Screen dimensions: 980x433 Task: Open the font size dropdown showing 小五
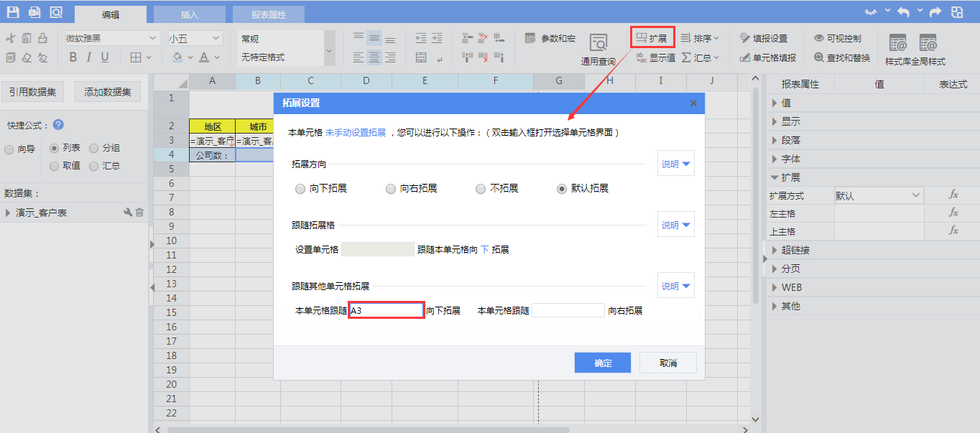click(x=195, y=38)
